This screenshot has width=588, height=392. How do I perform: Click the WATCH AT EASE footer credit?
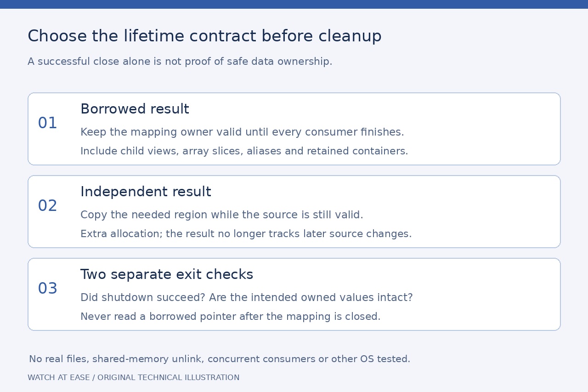click(133, 378)
